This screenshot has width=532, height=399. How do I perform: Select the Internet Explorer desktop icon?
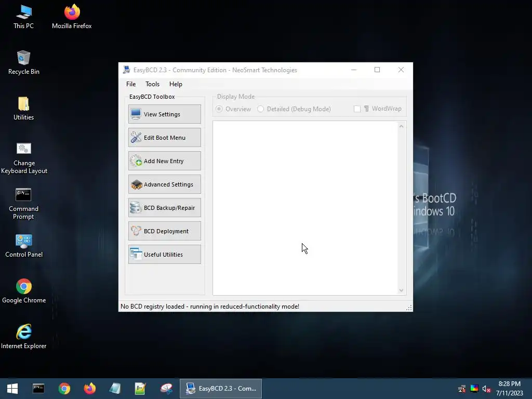[24, 337]
